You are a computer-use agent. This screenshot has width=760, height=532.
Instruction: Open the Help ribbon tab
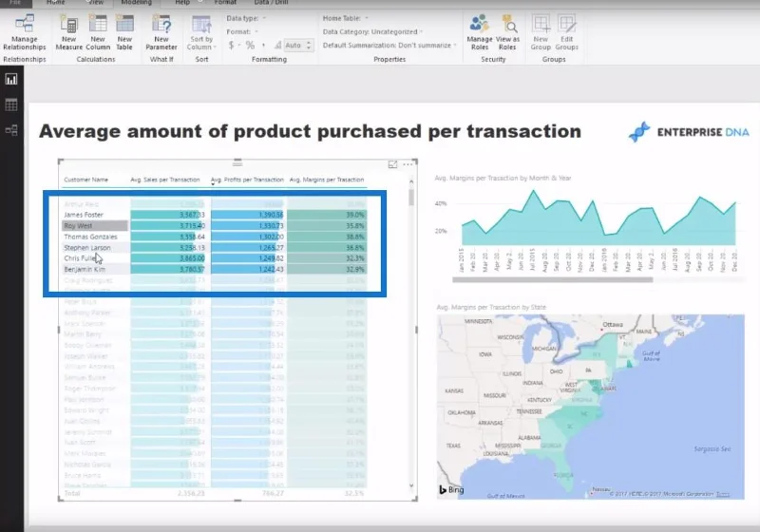[182, 3]
